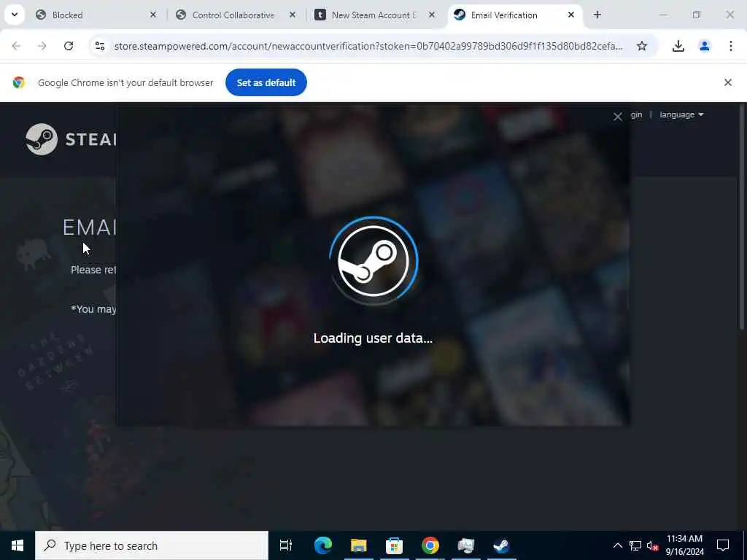
Task: Open a new browser tab
Action: pos(597,15)
